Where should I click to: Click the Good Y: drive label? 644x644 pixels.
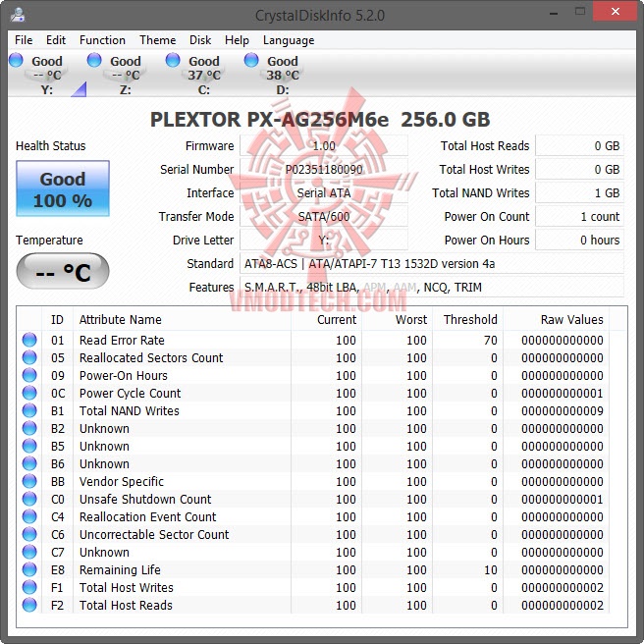point(47,76)
